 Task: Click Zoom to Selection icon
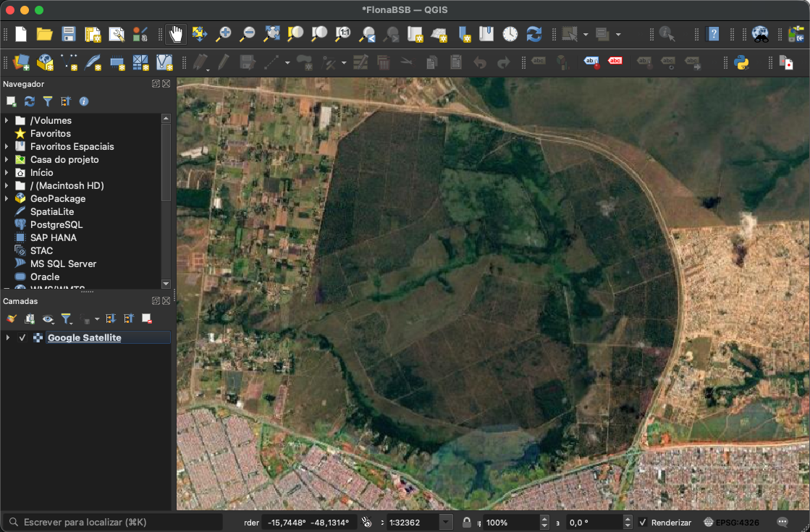pyautogui.click(x=295, y=34)
